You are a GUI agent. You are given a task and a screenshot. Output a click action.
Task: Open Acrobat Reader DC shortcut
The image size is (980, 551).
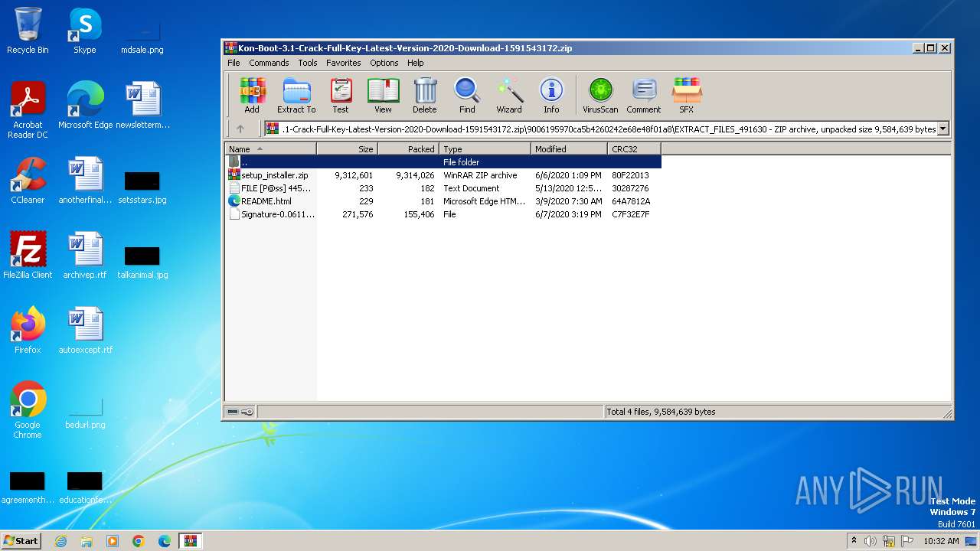click(28, 111)
